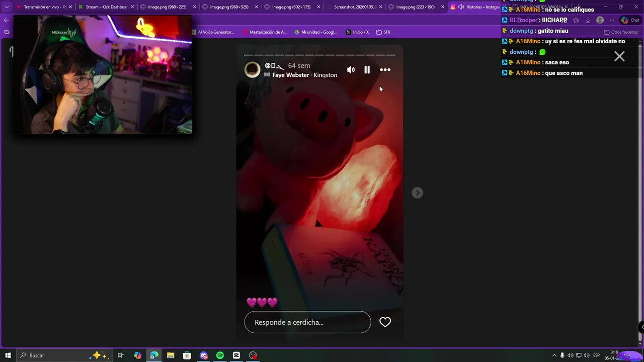The image size is (644, 362).
Task: Open Discord from the taskbar
Action: [203, 355]
